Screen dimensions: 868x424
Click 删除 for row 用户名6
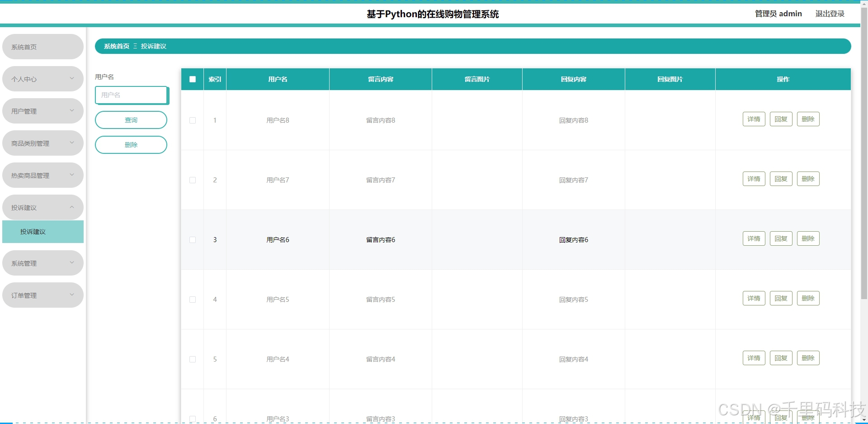point(808,238)
